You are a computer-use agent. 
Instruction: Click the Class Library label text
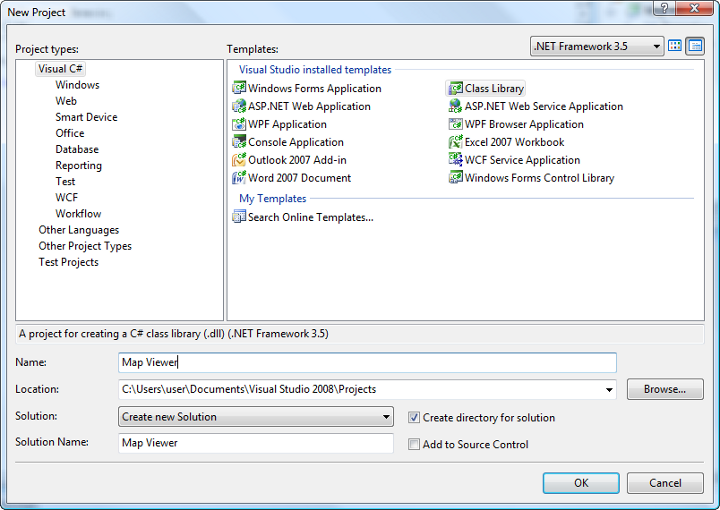(x=494, y=88)
